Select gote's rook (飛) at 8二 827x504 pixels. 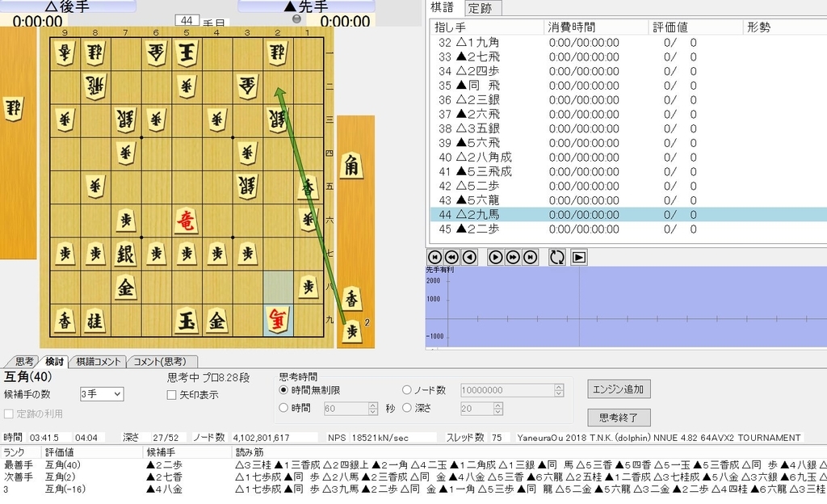point(95,86)
